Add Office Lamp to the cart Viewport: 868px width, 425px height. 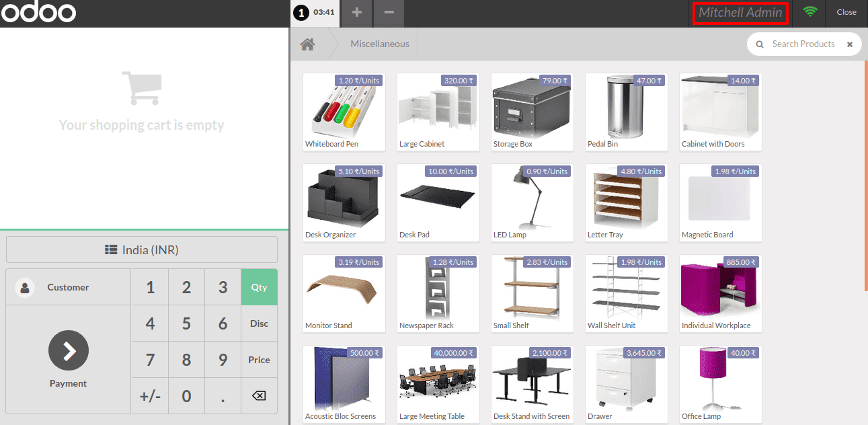pos(721,384)
